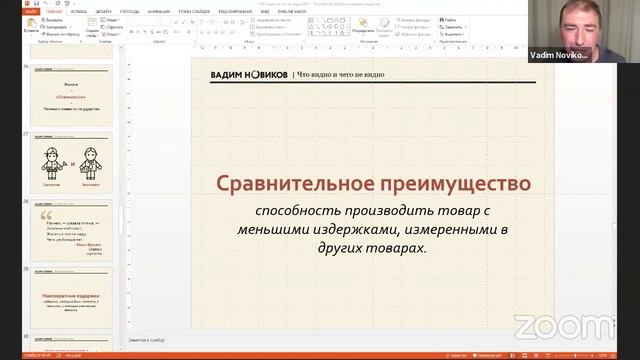Screen dimensions: 640x360
Task: Select slide 29 thumbnail Невозвратные издержки
Action: [71, 298]
